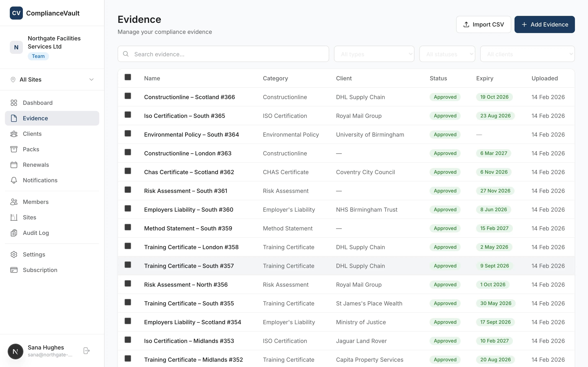
Task: Click the Add Evidence button
Action: coord(544,24)
